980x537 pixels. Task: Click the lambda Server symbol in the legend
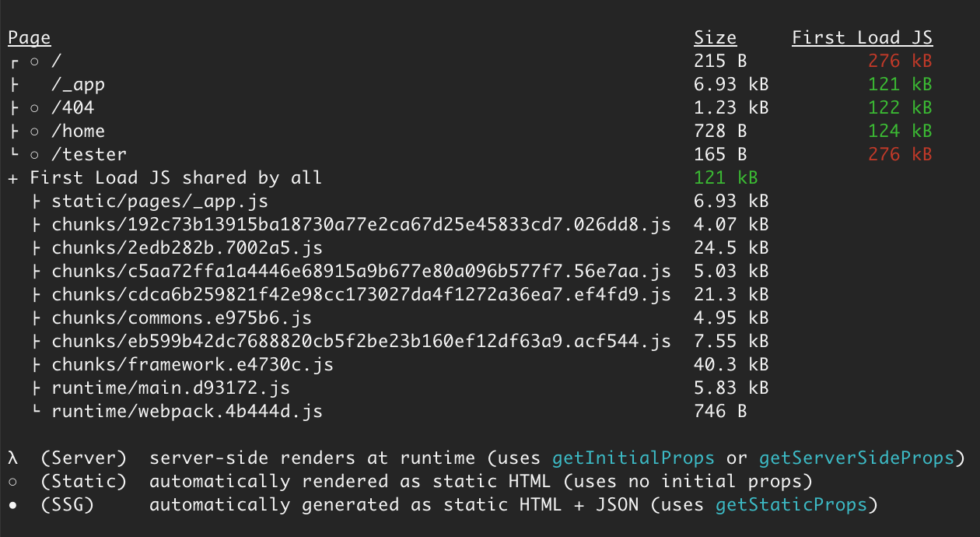point(13,458)
